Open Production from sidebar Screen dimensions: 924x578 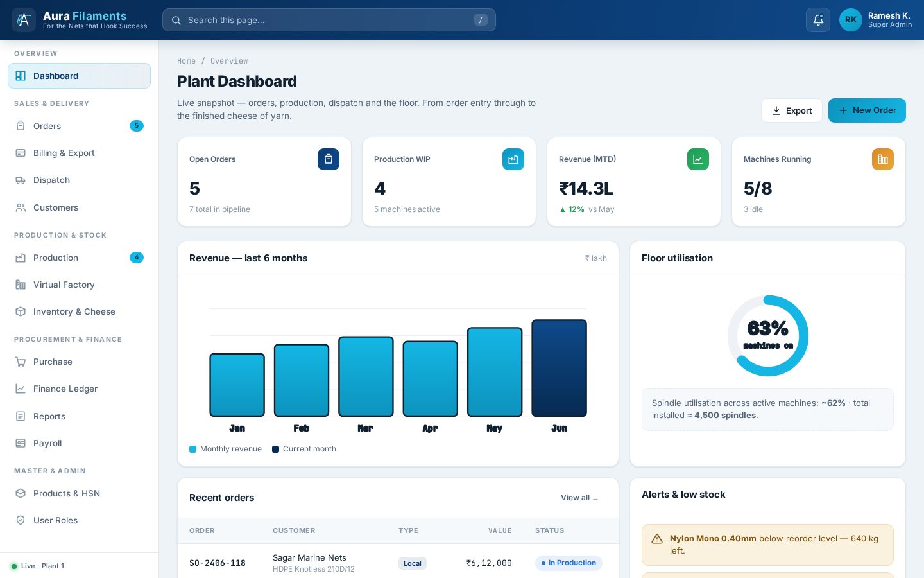[x=79, y=258]
